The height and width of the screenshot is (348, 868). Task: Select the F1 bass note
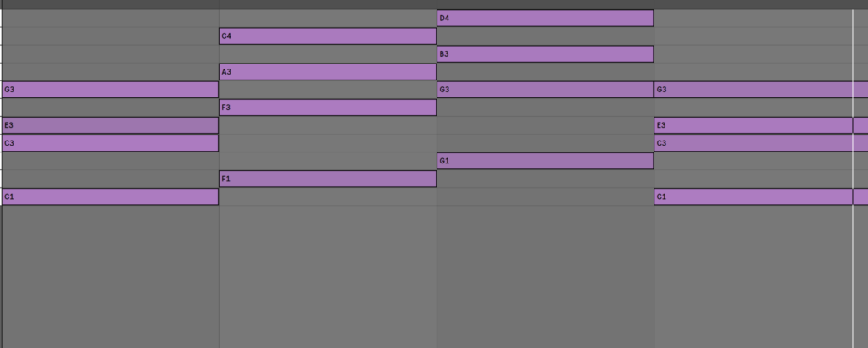pyautogui.click(x=327, y=179)
